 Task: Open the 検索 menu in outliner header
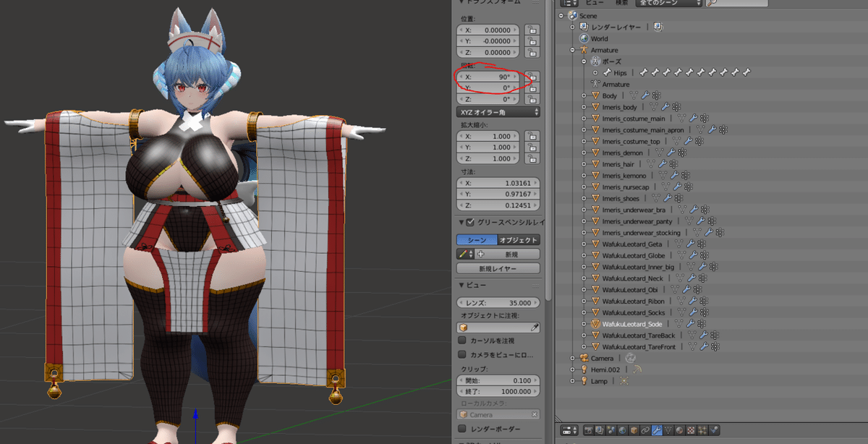click(x=621, y=3)
